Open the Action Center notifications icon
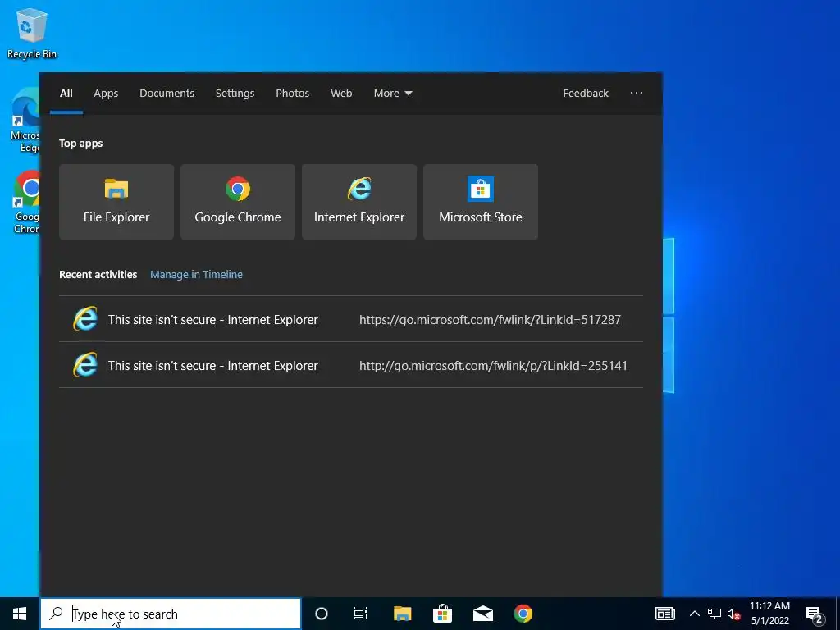Viewport: 840px width, 630px height. tap(815, 614)
